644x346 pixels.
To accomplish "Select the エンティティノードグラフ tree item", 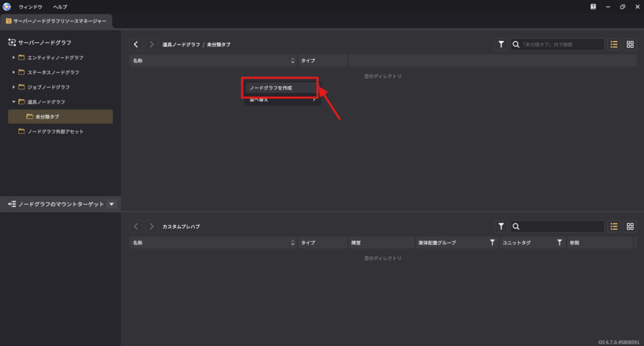I will coord(55,57).
